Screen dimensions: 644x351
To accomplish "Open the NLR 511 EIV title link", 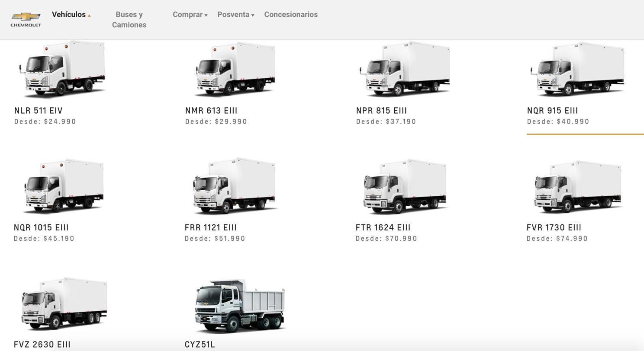I will [x=39, y=111].
